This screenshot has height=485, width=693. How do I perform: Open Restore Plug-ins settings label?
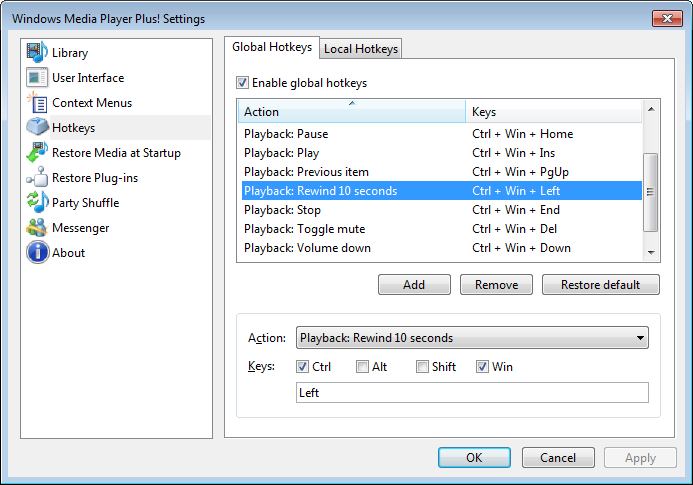click(x=95, y=178)
